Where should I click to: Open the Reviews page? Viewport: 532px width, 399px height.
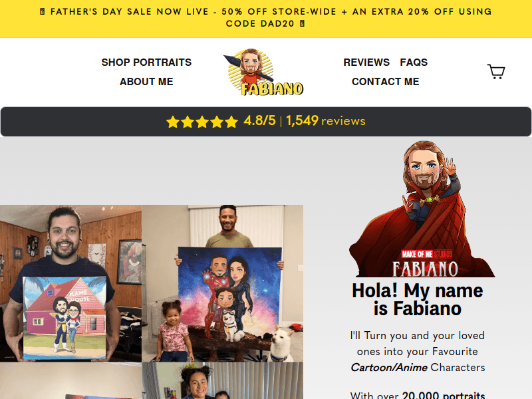(x=366, y=63)
